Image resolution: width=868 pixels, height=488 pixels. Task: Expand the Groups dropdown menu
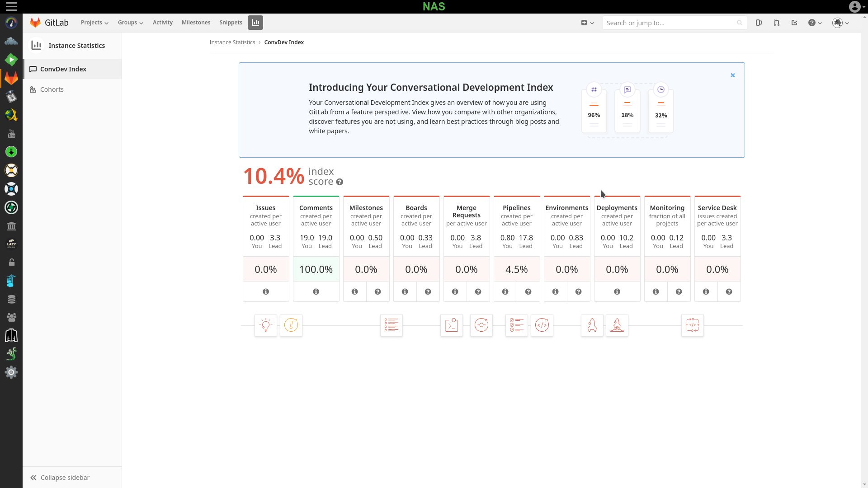pos(130,22)
